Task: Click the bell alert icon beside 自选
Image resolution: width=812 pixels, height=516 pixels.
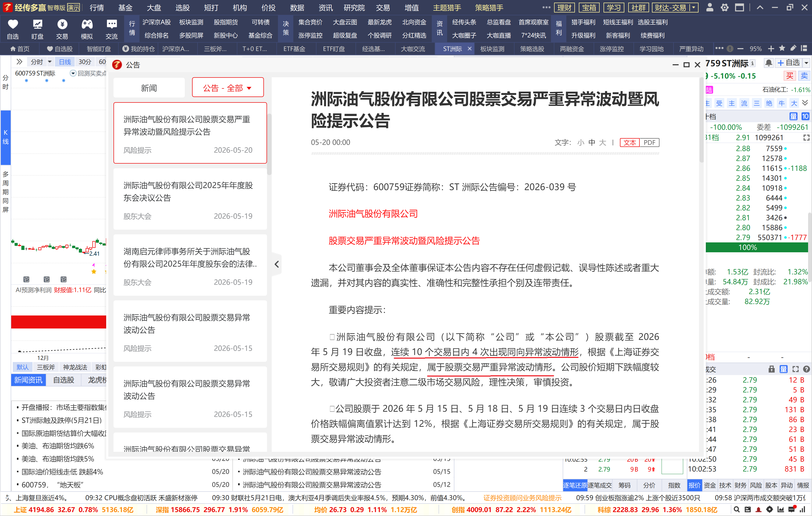Action: click(769, 63)
